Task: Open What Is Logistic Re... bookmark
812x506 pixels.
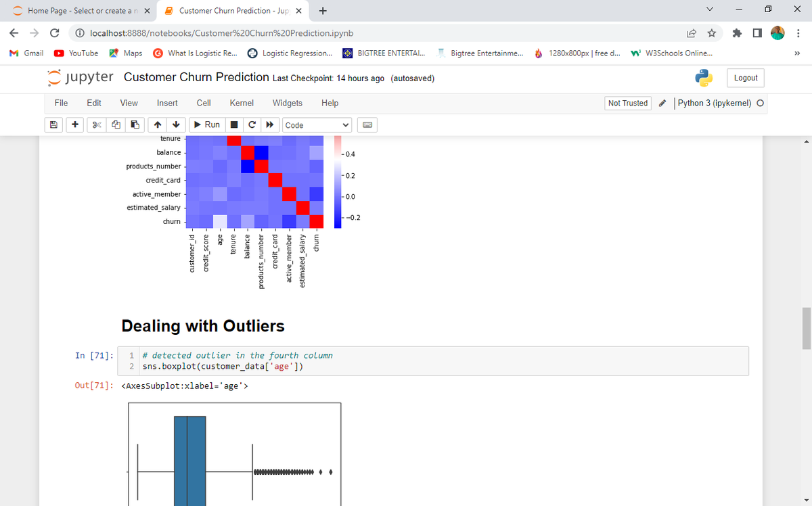Action: point(194,53)
